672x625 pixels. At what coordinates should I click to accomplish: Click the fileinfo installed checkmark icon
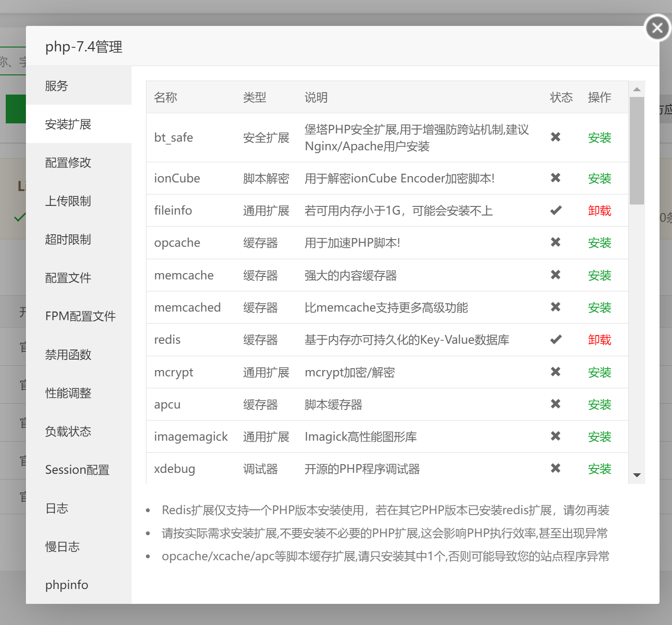click(556, 210)
